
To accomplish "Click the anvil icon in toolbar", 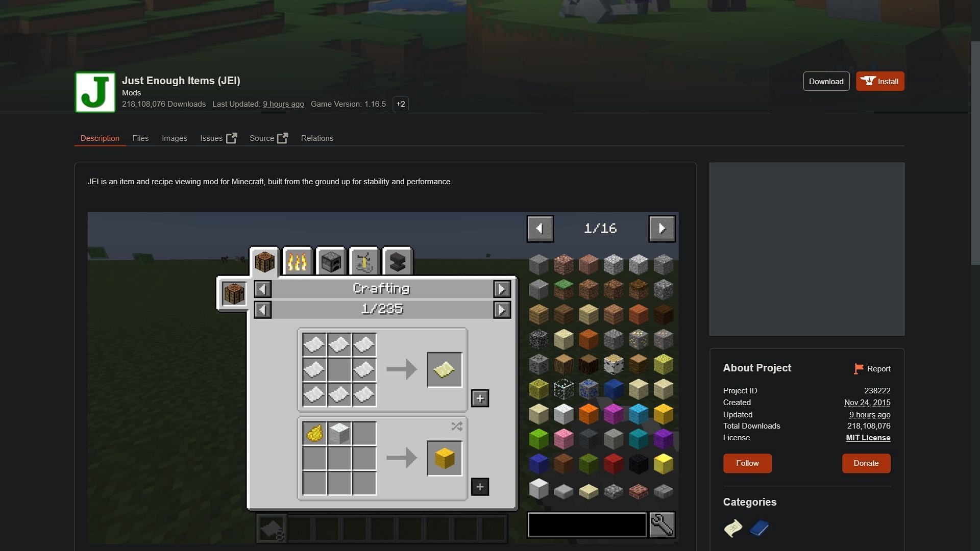I will [397, 261].
